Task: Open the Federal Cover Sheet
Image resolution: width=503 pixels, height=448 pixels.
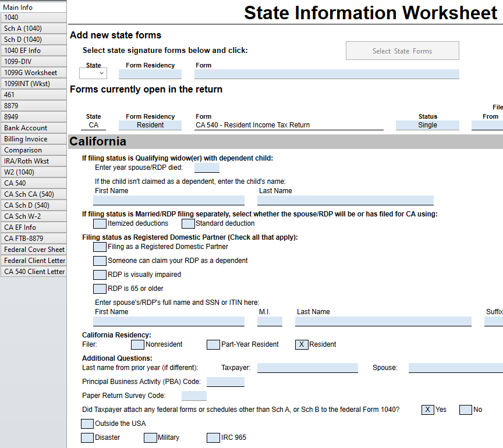Action: pos(33,250)
